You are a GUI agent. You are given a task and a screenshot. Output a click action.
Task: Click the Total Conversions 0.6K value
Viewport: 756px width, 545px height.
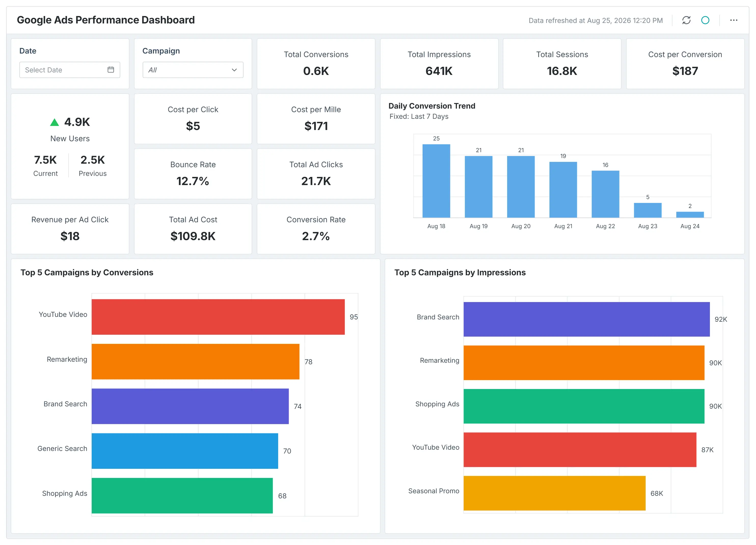316,71
